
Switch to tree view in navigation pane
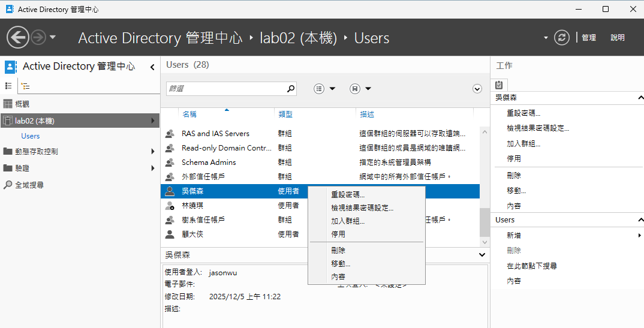point(25,86)
